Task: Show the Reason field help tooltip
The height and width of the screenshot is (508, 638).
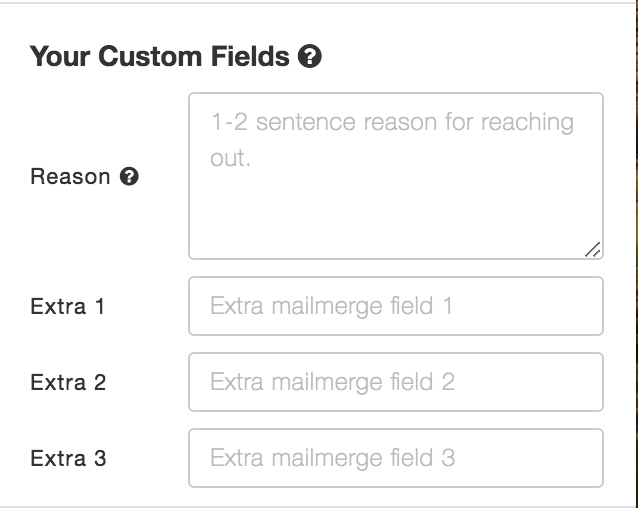Action: click(x=129, y=177)
